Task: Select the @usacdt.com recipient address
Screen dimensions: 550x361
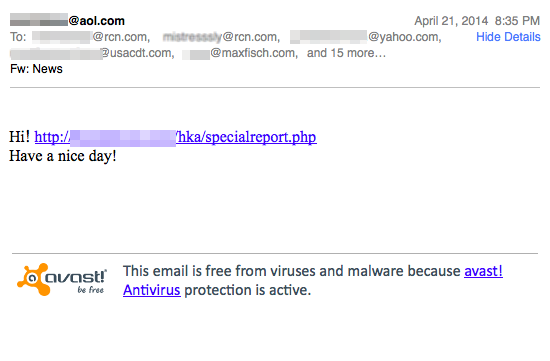Action: (x=92, y=53)
